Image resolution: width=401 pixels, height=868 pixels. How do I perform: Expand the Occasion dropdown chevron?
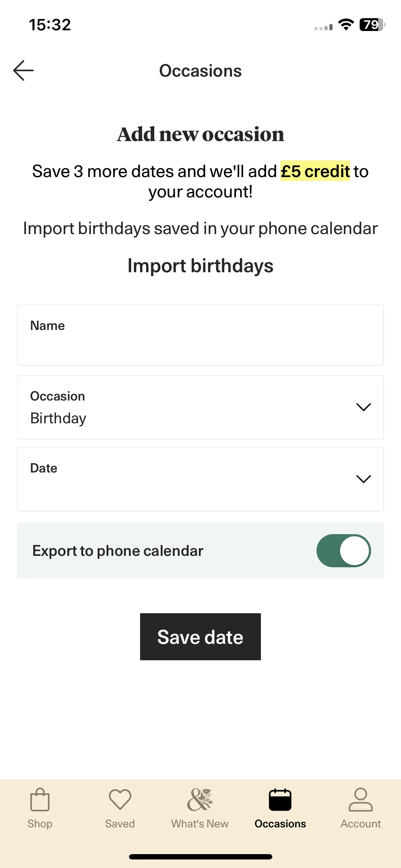tap(364, 407)
